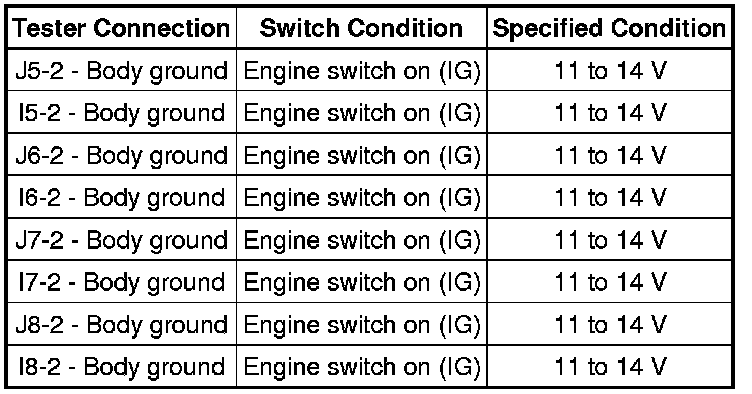
Task: Click Engine switch on (IG) in J5-2 row
Action: (x=362, y=70)
